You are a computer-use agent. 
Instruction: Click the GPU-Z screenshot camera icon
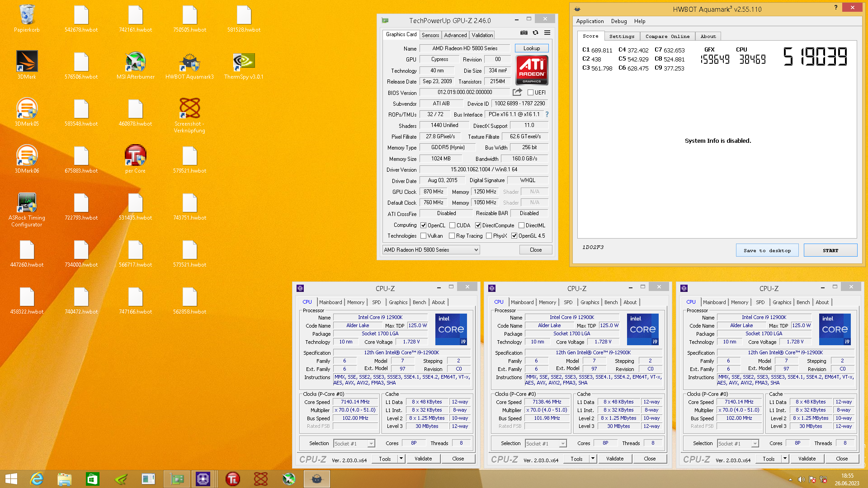click(x=524, y=33)
